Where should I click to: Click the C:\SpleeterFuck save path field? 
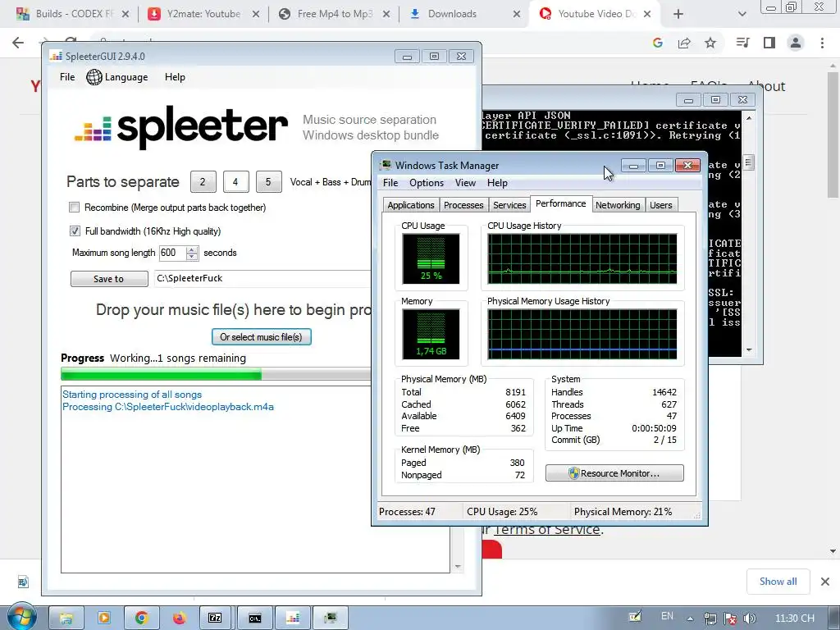pos(262,279)
